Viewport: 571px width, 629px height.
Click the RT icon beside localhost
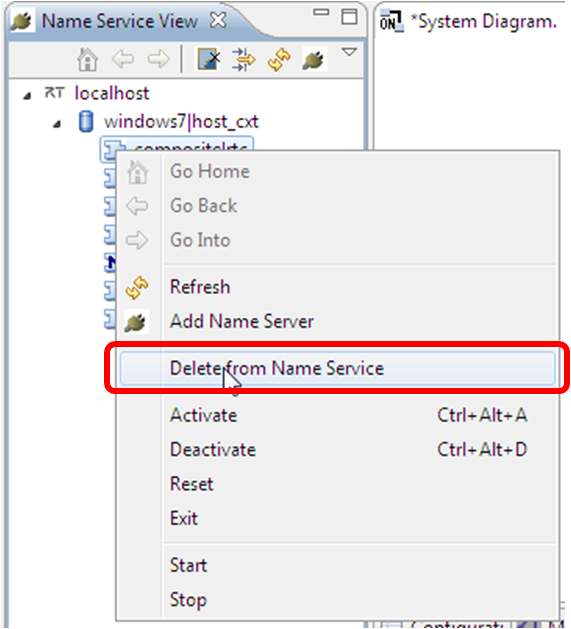coord(54,93)
